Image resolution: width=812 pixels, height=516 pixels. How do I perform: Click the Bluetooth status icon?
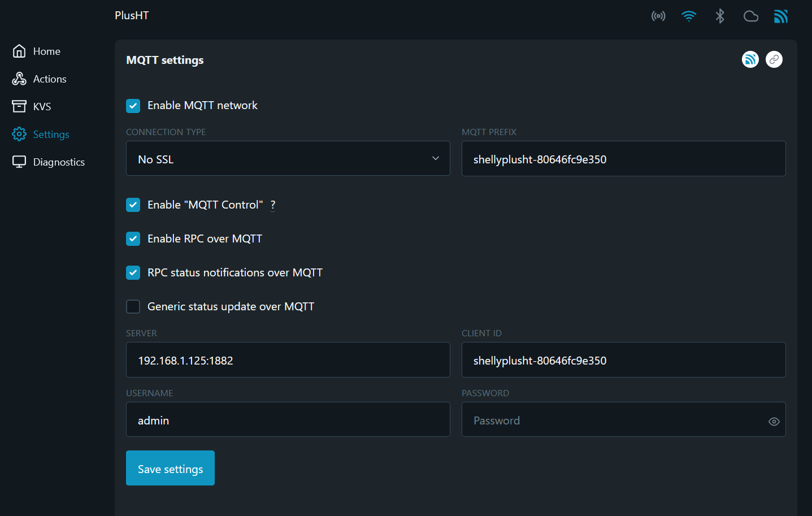click(720, 16)
